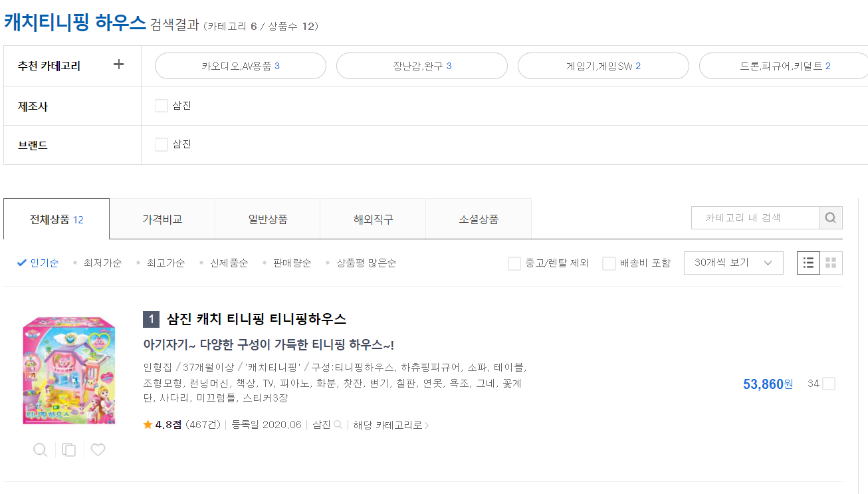Open the 전체상품 tab
Screen dimensions: 868x494
56,219
